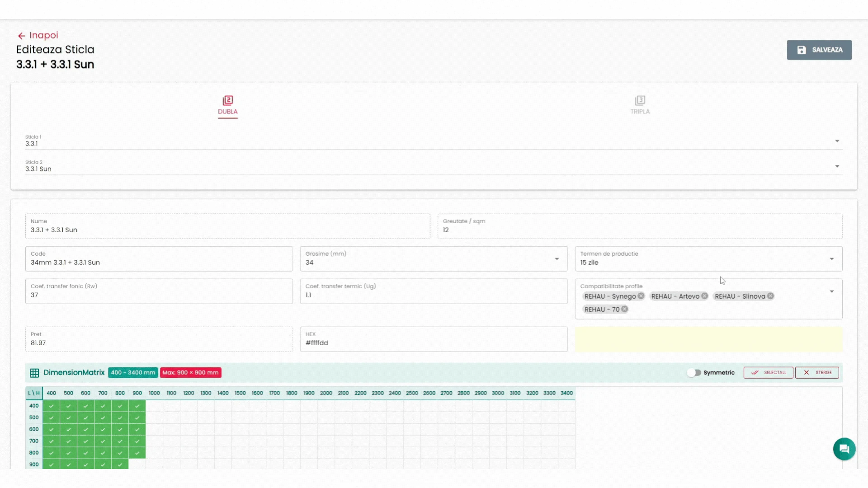Click the Nume input field
The width and height of the screenshot is (868, 488).
[227, 226]
